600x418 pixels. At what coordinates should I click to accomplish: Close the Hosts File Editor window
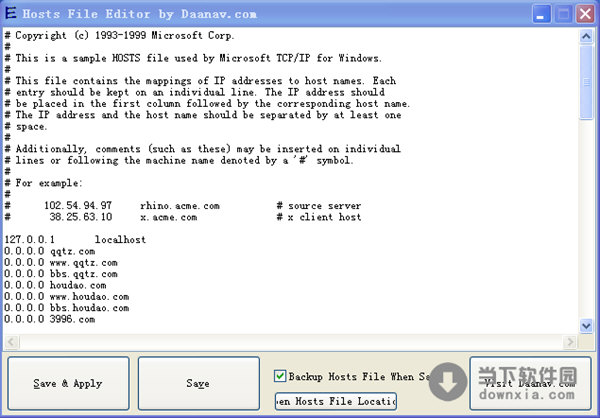(x=585, y=14)
